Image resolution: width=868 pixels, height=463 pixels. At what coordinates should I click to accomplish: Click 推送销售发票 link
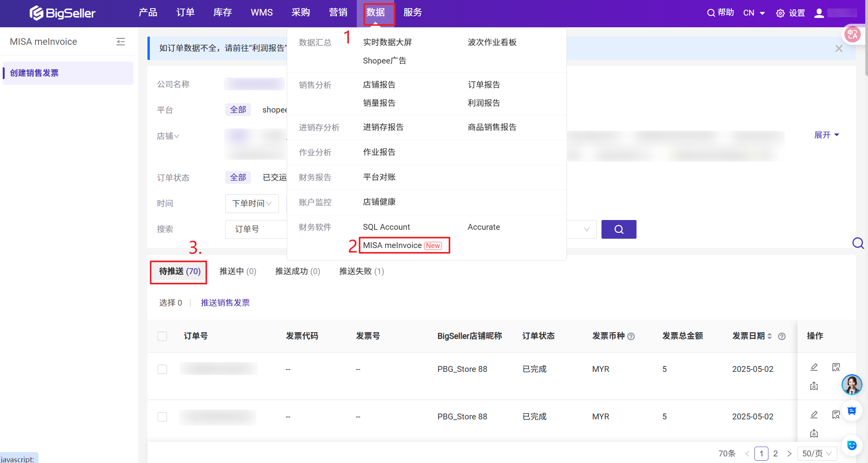225,303
